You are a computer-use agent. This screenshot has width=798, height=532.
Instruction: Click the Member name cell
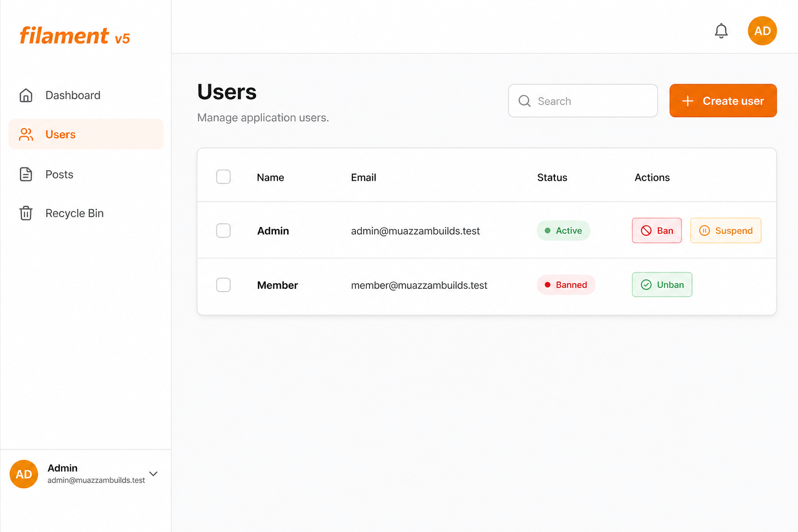pyautogui.click(x=277, y=285)
